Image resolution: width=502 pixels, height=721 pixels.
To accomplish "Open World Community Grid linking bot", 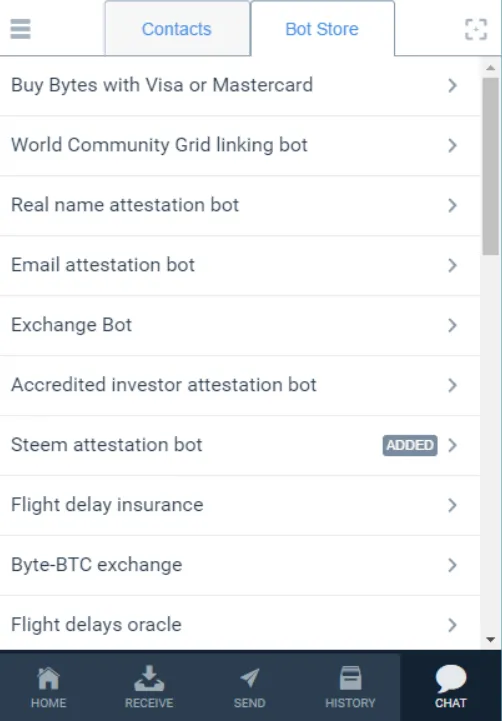I will click(x=240, y=145).
